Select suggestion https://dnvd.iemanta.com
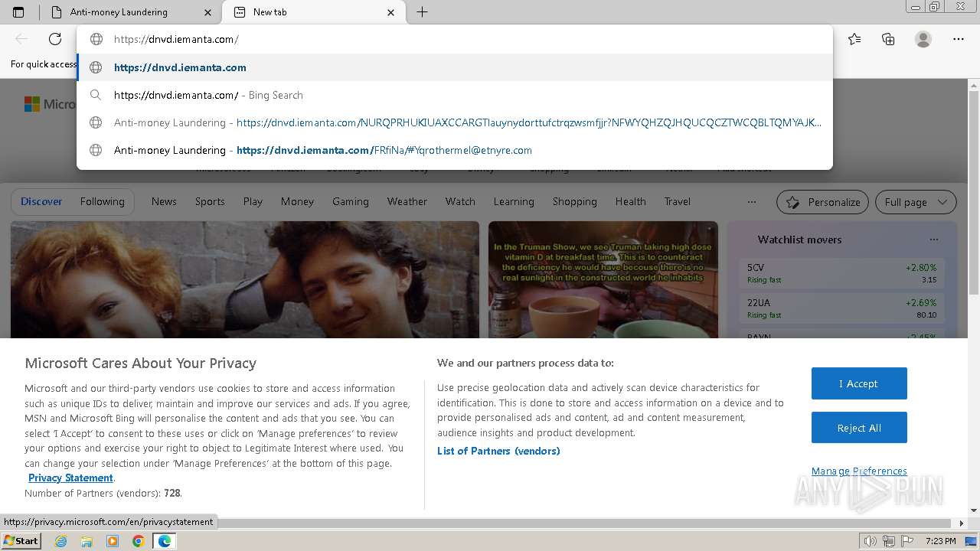 [455, 67]
